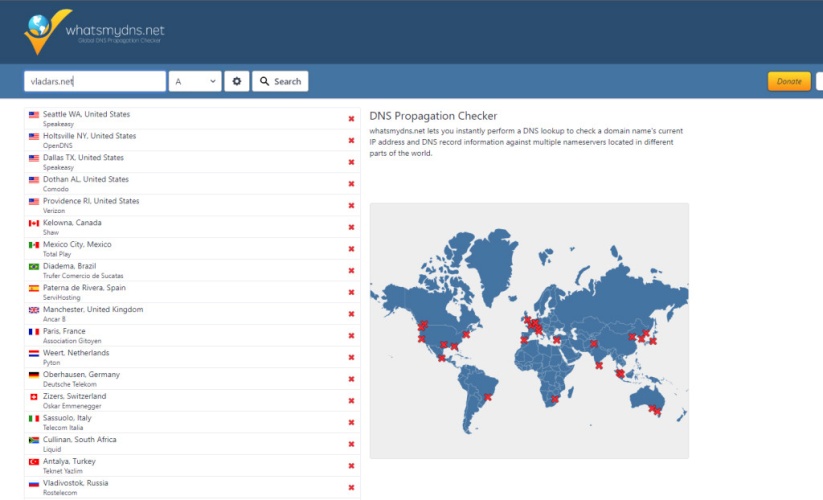Viewport: 823px width, 500px height.
Task: Open the settings gear next to record type
Action: 236,81
